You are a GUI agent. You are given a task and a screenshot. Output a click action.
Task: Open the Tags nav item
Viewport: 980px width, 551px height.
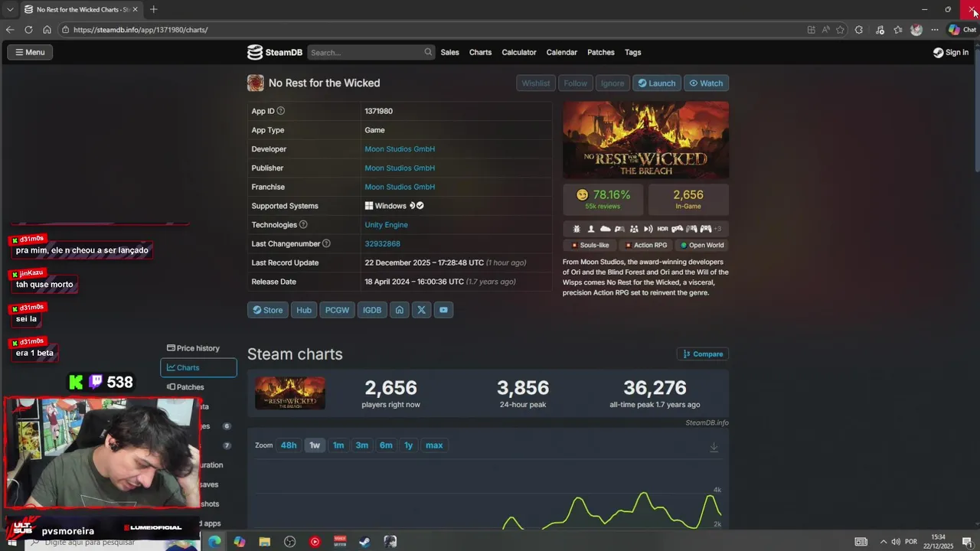(632, 52)
